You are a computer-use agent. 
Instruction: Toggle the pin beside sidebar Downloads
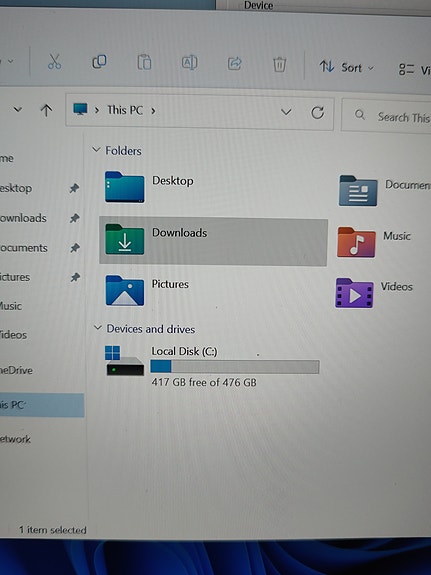[x=74, y=218]
